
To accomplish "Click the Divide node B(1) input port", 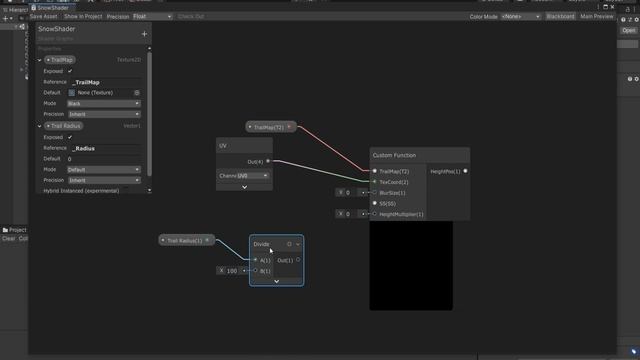I will pos(256,270).
